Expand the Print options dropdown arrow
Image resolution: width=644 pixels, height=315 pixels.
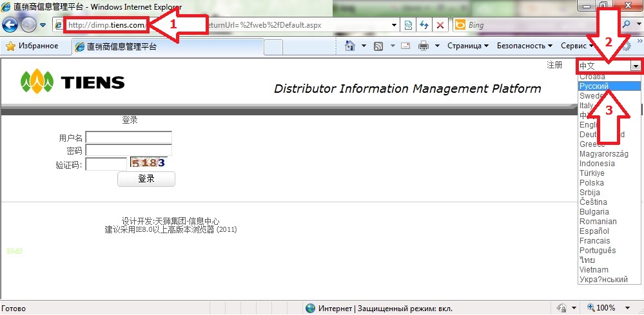(438, 46)
